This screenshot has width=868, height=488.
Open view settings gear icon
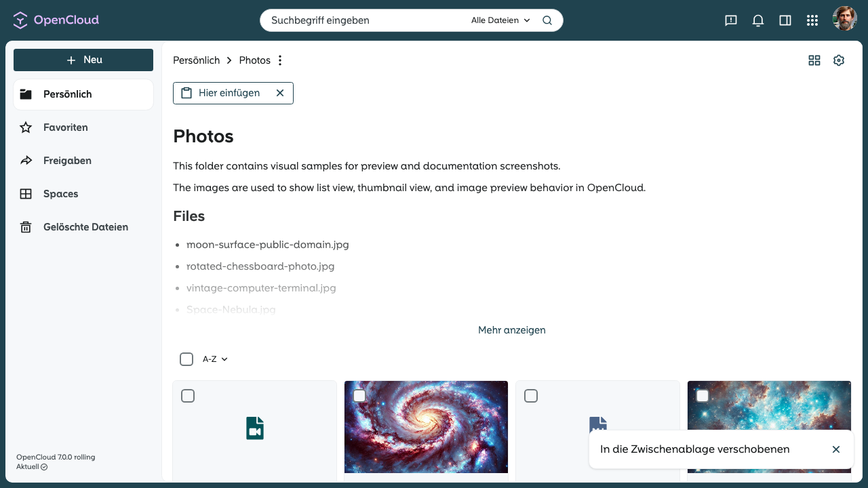click(x=839, y=60)
